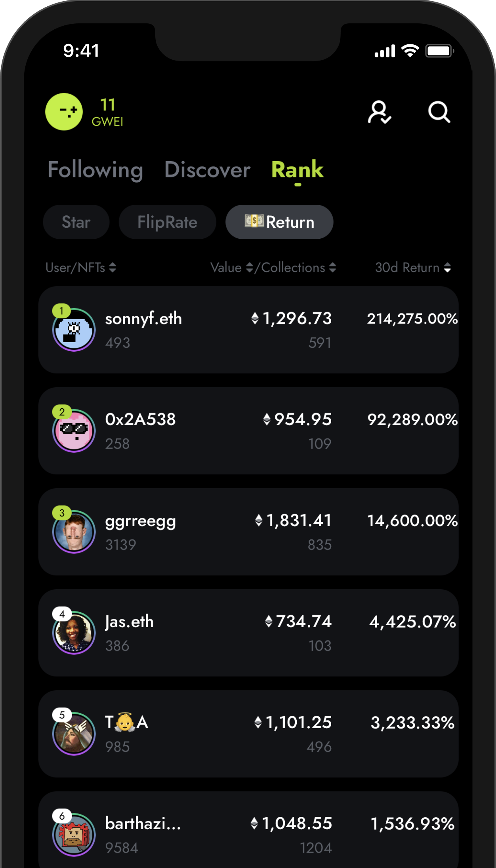Switch ranking filter to FlipRate
Viewport: 496px width, 868px height.
coord(167,222)
